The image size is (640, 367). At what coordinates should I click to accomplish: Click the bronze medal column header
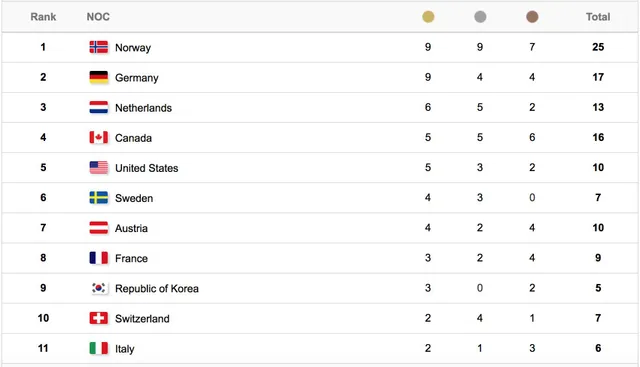532,17
